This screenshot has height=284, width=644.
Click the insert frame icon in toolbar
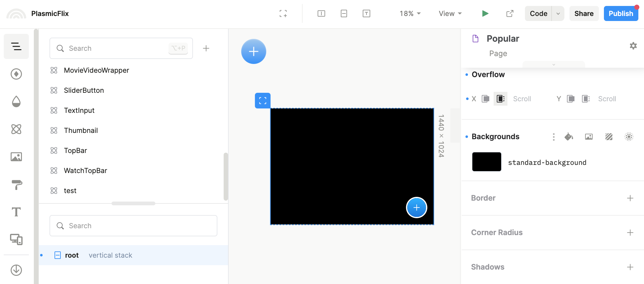point(283,13)
